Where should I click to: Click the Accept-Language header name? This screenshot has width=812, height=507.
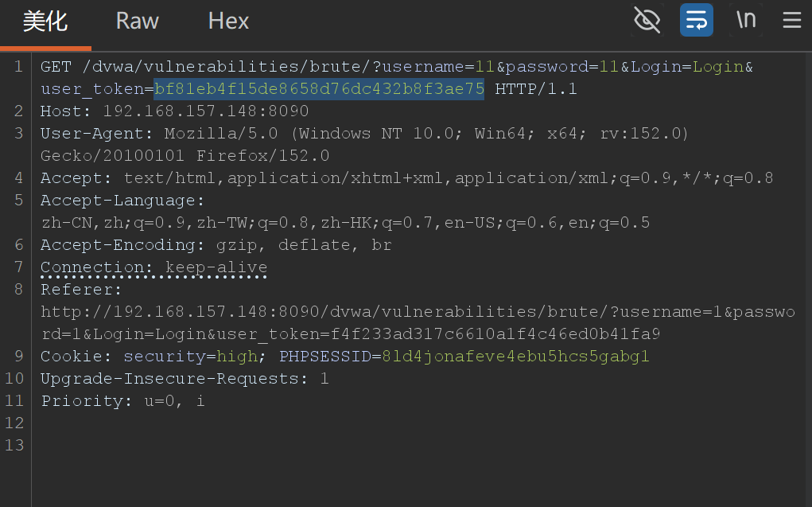click(x=122, y=200)
